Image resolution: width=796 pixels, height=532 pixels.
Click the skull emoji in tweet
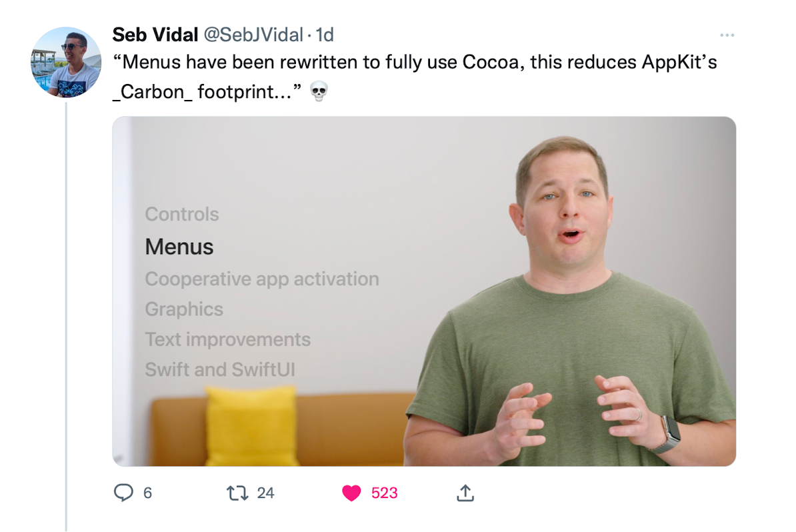[319, 91]
